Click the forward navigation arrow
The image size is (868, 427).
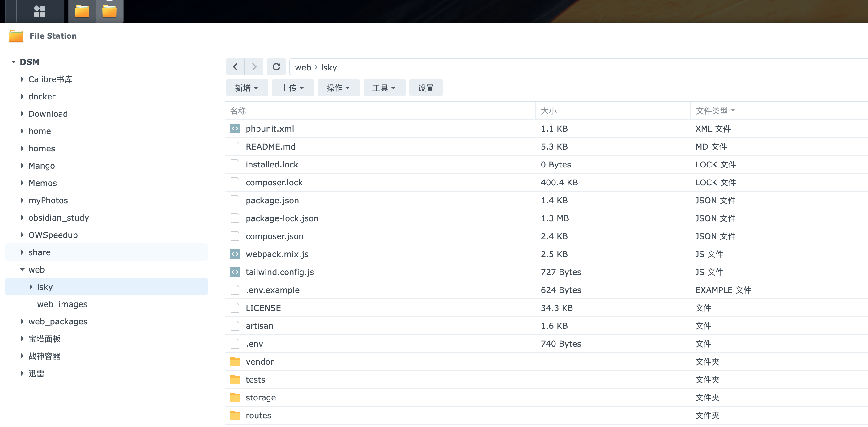coord(254,67)
